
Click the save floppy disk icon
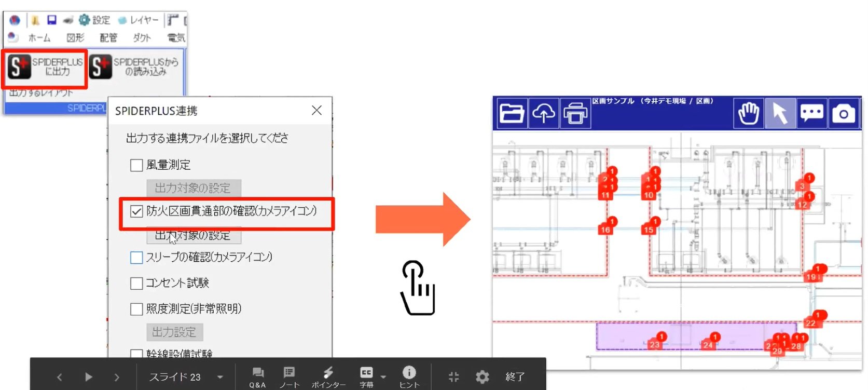coord(51,20)
